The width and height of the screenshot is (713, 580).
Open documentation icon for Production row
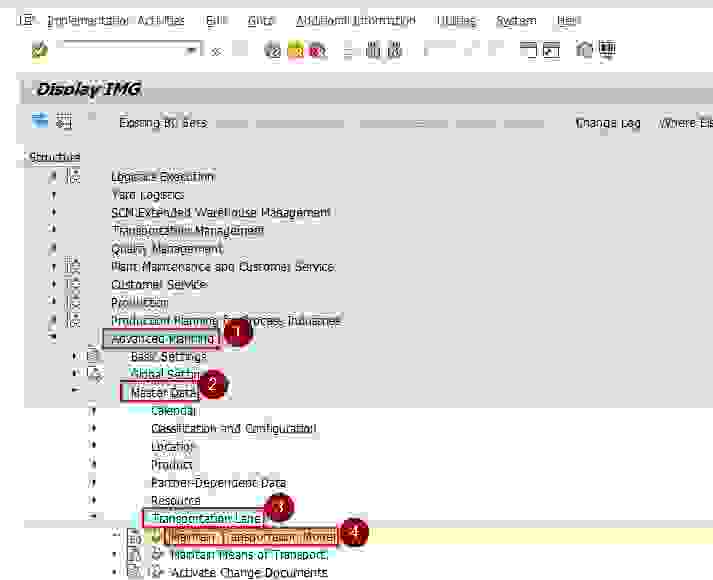tap(72, 302)
